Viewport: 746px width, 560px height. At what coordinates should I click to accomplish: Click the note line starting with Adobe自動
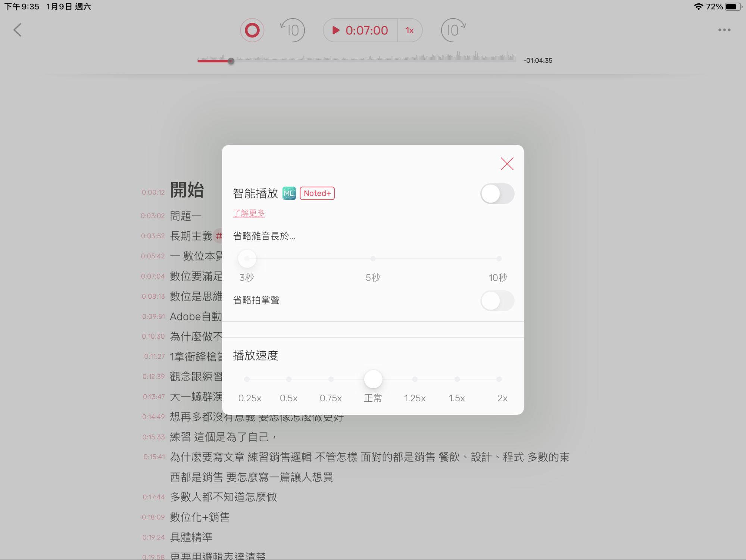coord(196,317)
